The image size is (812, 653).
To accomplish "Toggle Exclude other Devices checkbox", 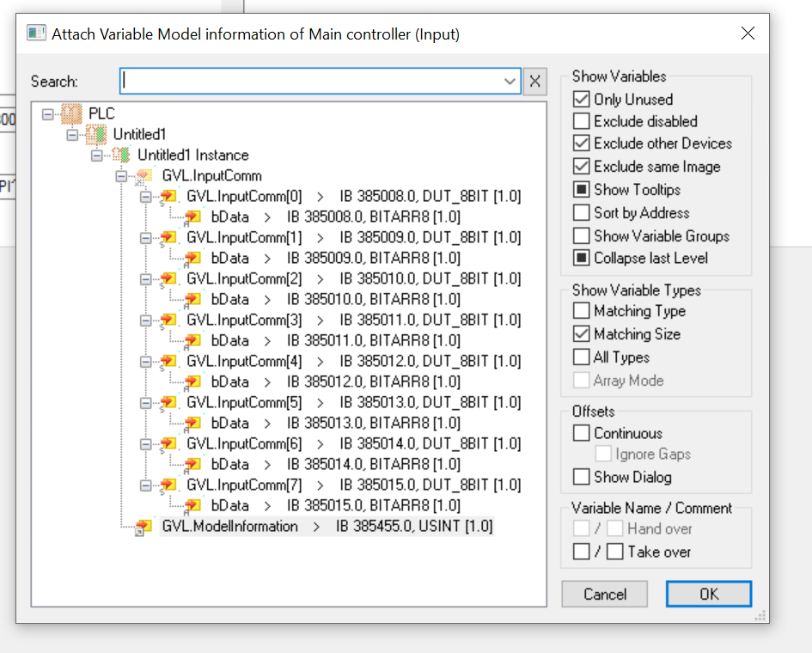I will click(582, 143).
